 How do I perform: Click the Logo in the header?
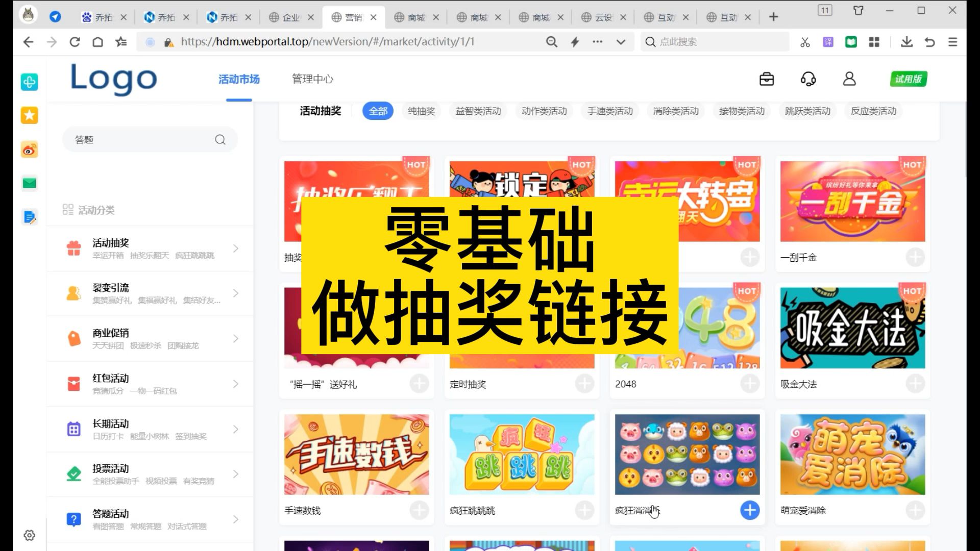(x=113, y=79)
